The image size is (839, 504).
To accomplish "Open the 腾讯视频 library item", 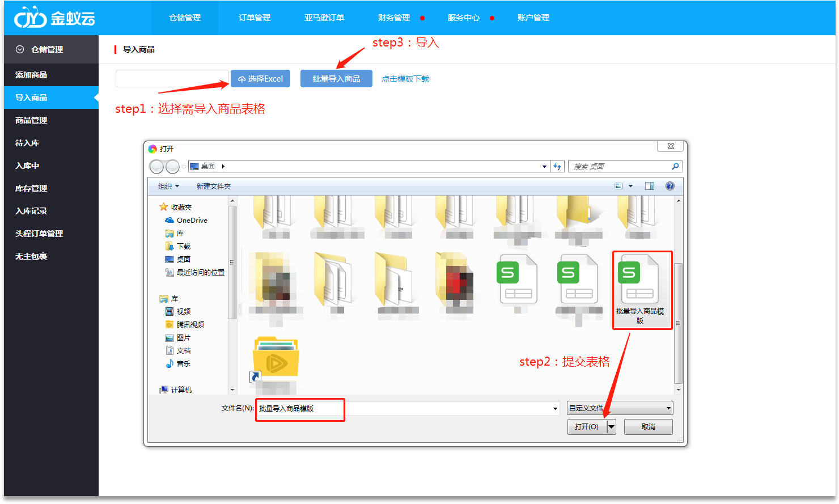I will click(190, 324).
